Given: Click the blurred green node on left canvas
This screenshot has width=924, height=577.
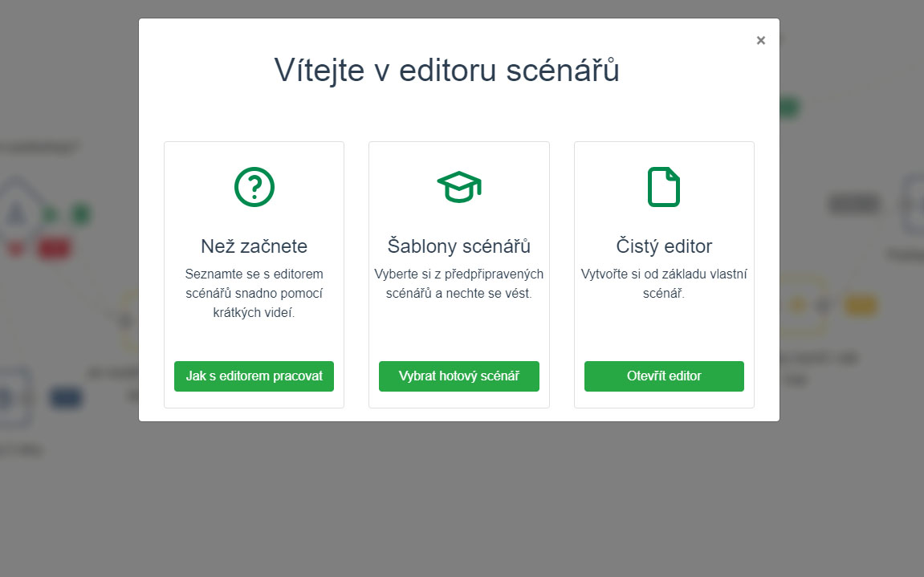Looking at the screenshot, I should point(81,214).
